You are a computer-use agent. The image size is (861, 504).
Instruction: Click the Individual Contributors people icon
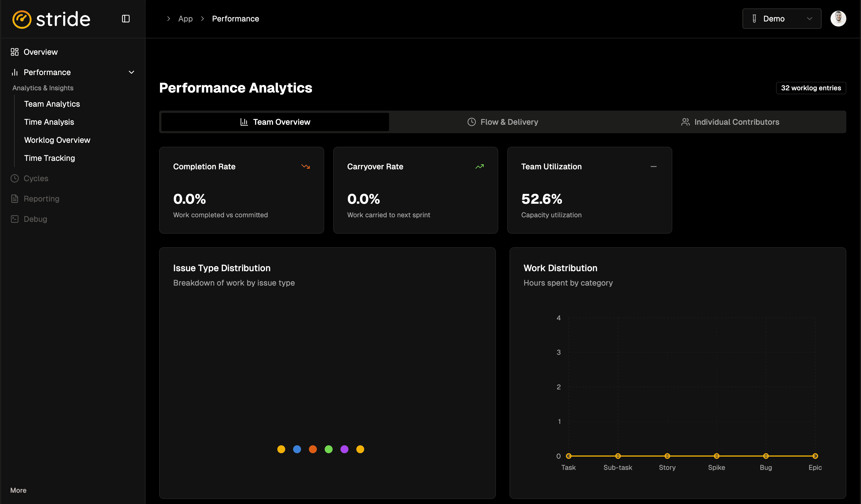(x=685, y=122)
